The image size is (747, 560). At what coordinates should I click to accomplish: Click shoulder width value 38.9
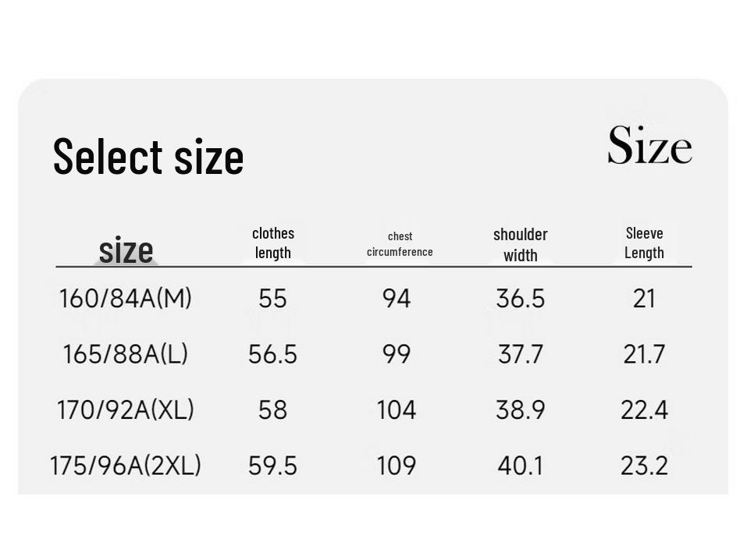pyautogui.click(x=520, y=409)
